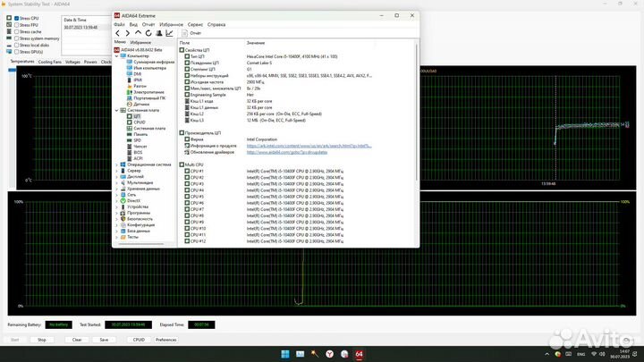Screen dimensions: 644x362
Task: Select the Чипсет tree item
Action: pos(137,147)
